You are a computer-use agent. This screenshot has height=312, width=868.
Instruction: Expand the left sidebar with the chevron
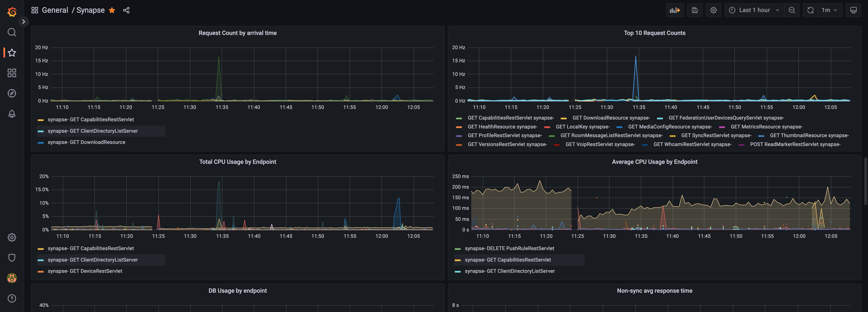click(x=24, y=21)
